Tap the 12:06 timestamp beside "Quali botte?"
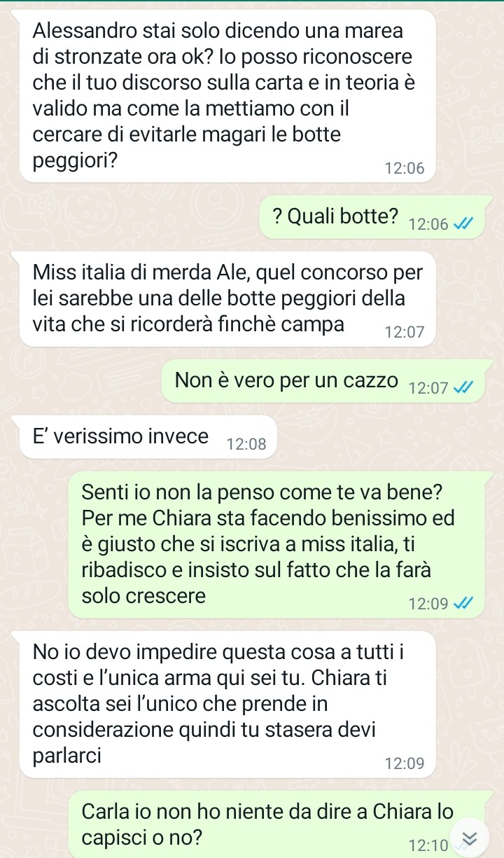Viewport: 504px width, 858px height. (x=428, y=225)
